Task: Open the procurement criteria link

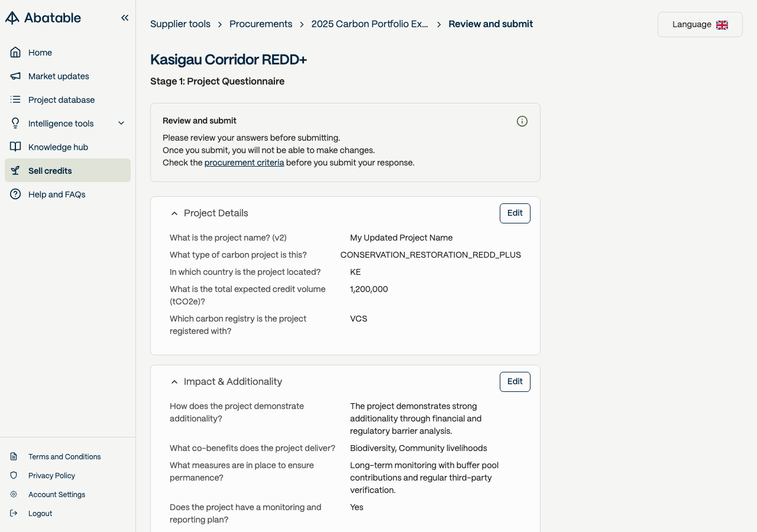Action: [244, 163]
